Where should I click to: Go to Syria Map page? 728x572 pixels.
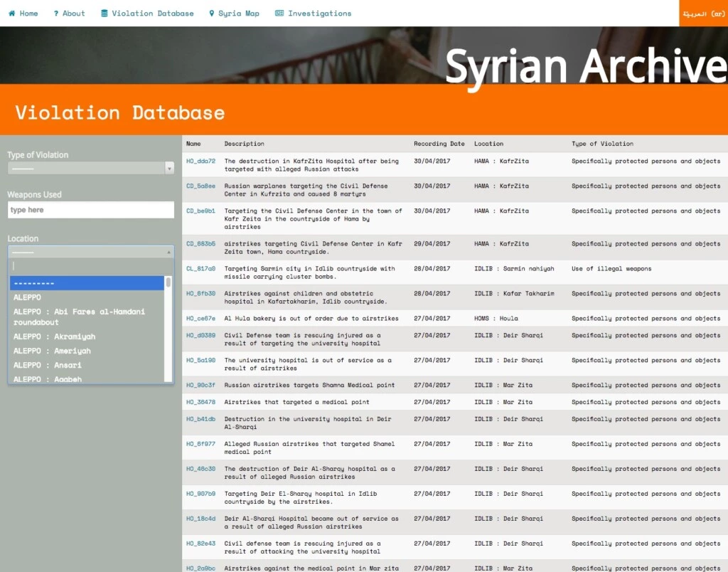[x=238, y=14]
